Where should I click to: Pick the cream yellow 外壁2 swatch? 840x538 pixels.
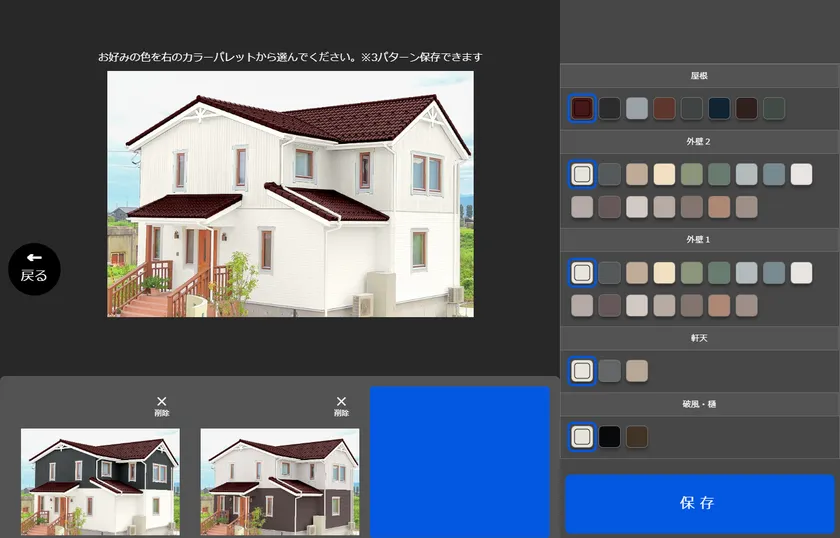664,175
